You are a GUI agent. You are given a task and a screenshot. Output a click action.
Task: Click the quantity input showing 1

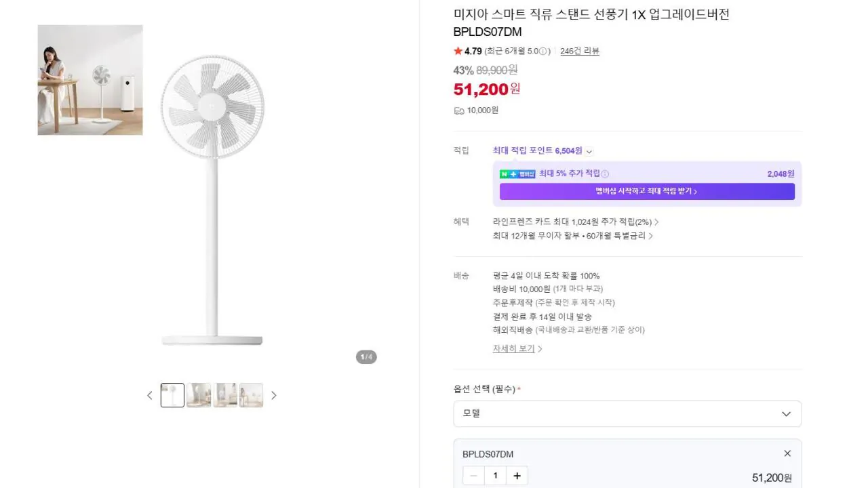coord(495,475)
